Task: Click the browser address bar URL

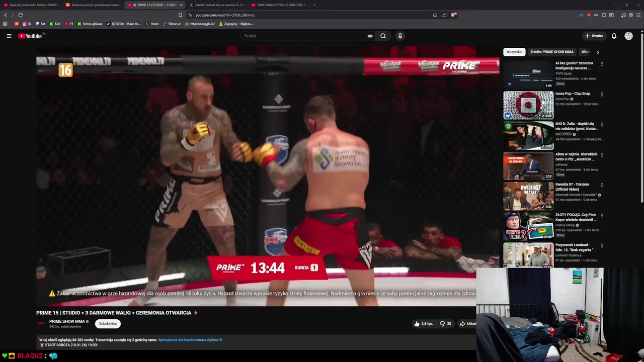Action: [x=225, y=15]
